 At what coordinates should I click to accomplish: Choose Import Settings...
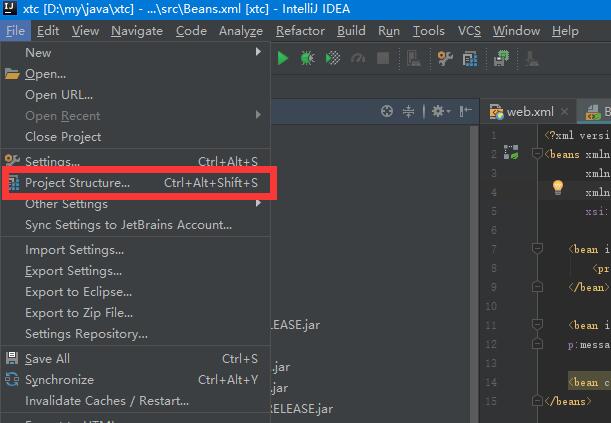pos(136,250)
